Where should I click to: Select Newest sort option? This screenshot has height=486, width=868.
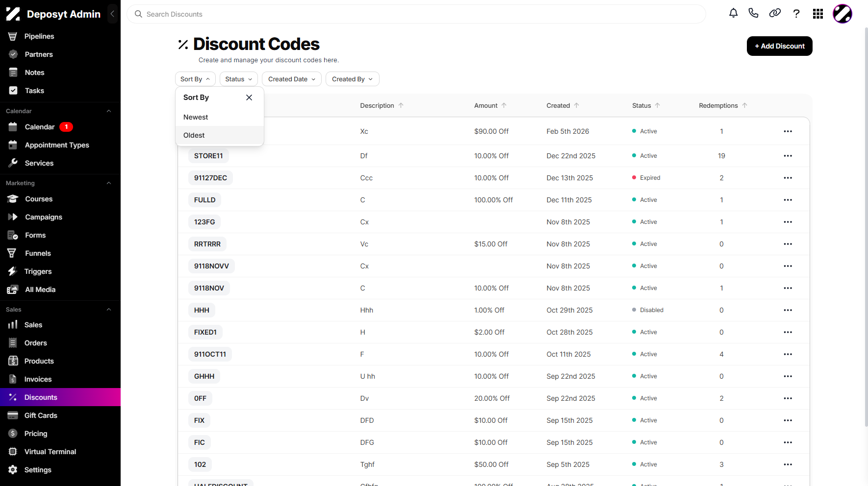coord(220,117)
